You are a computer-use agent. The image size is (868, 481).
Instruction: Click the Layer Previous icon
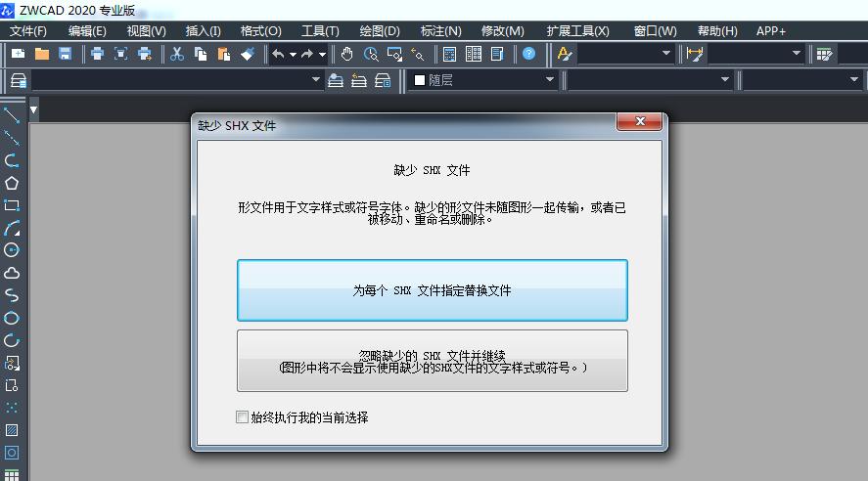click(x=359, y=81)
